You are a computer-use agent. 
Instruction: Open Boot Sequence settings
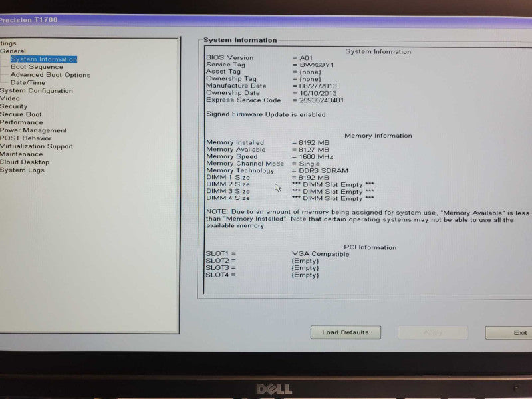(37, 67)
